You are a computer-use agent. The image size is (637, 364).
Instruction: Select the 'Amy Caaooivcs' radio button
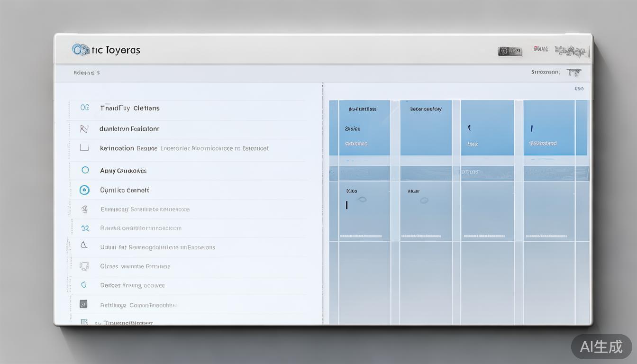[85, 170]
